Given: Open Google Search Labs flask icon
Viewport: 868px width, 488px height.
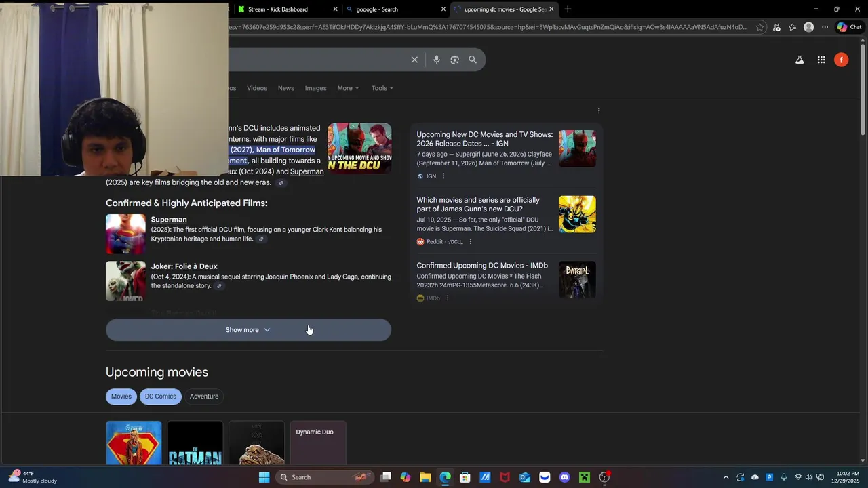Looking at the screenshot, I should (800, 60).
